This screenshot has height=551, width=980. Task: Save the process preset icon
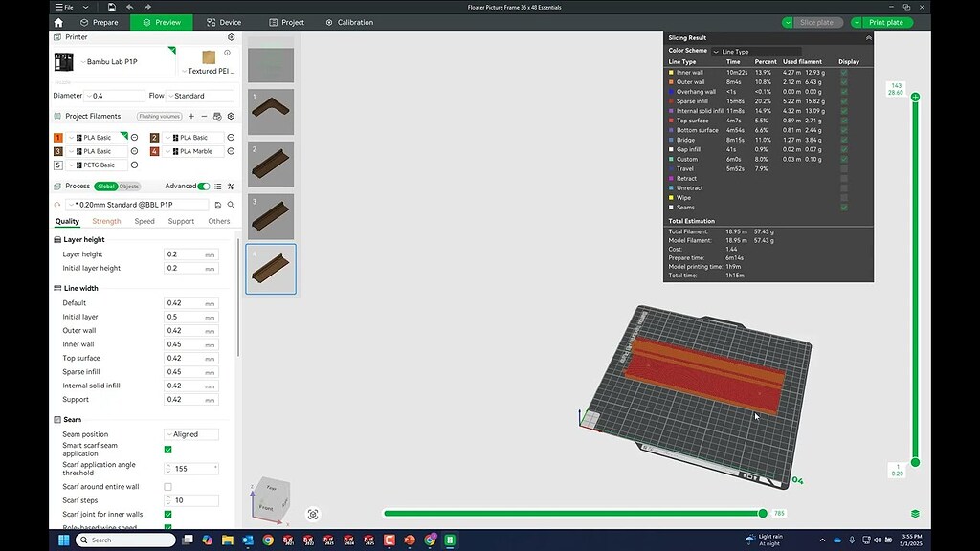click(x=218, y=205)
